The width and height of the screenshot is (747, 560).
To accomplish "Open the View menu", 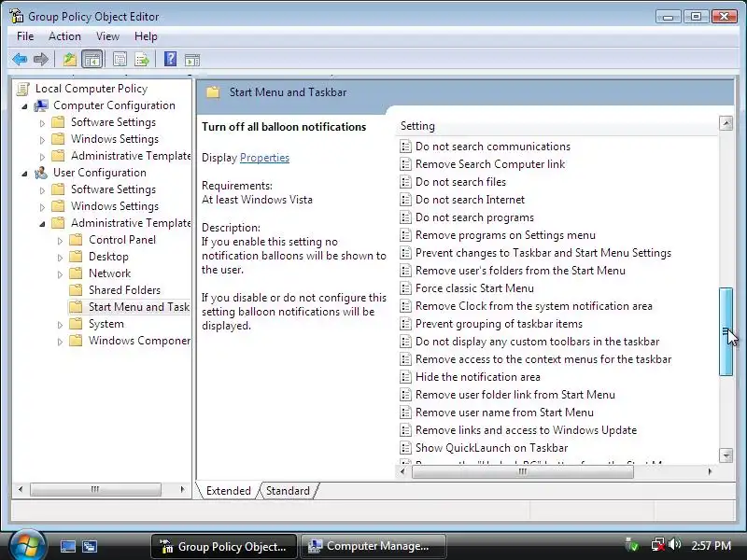I will click(x=107, y=36).
